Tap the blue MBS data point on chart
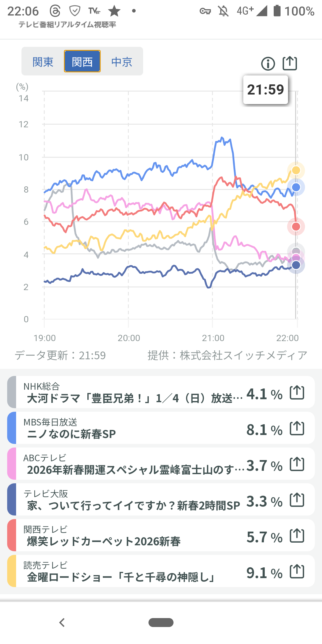The width and height of the screenshot is (322, 644). pyautogui.click(x=296, y=187)
